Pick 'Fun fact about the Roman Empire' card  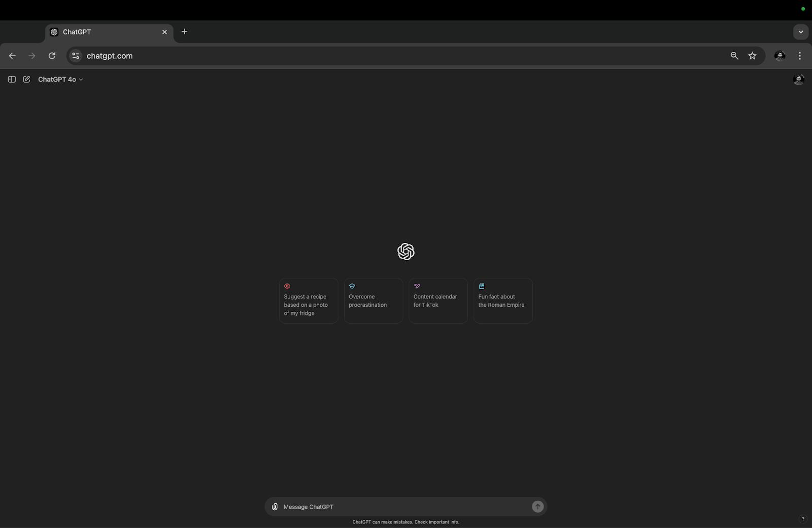tap(503, 300)
